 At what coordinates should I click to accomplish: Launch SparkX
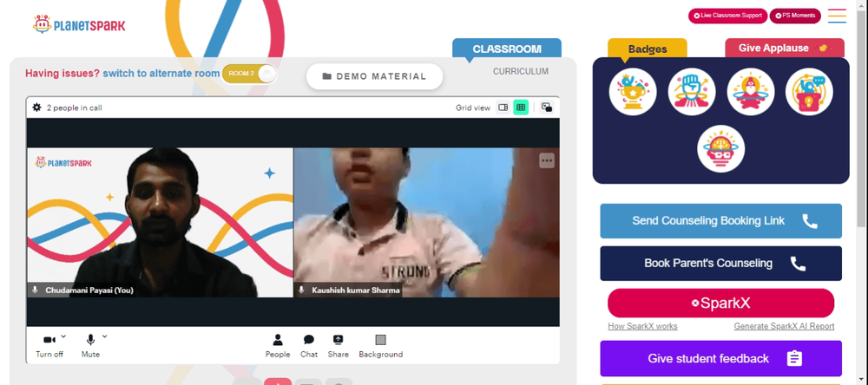click(720, 303)
